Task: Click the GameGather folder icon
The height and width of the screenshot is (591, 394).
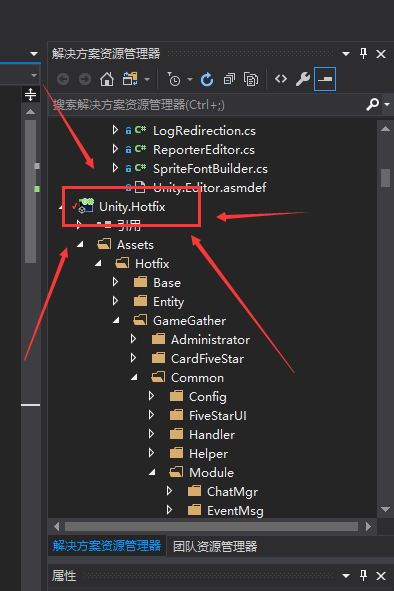Action: [x=140, y=320]
